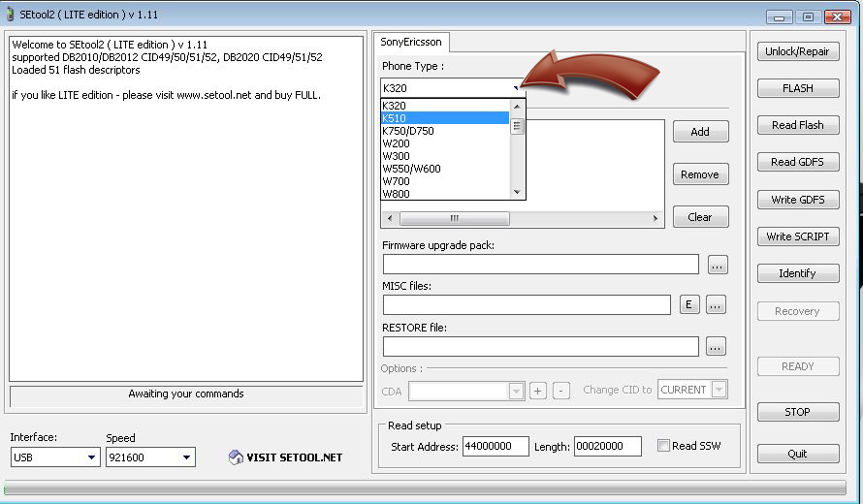Click the Write SCRIPT button

pos(797,236)
